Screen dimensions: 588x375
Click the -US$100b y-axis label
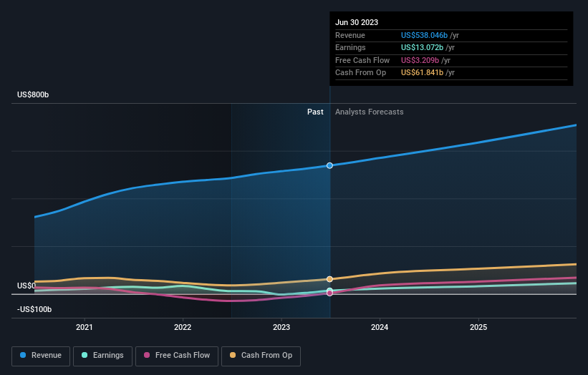[x=34, y=309]
